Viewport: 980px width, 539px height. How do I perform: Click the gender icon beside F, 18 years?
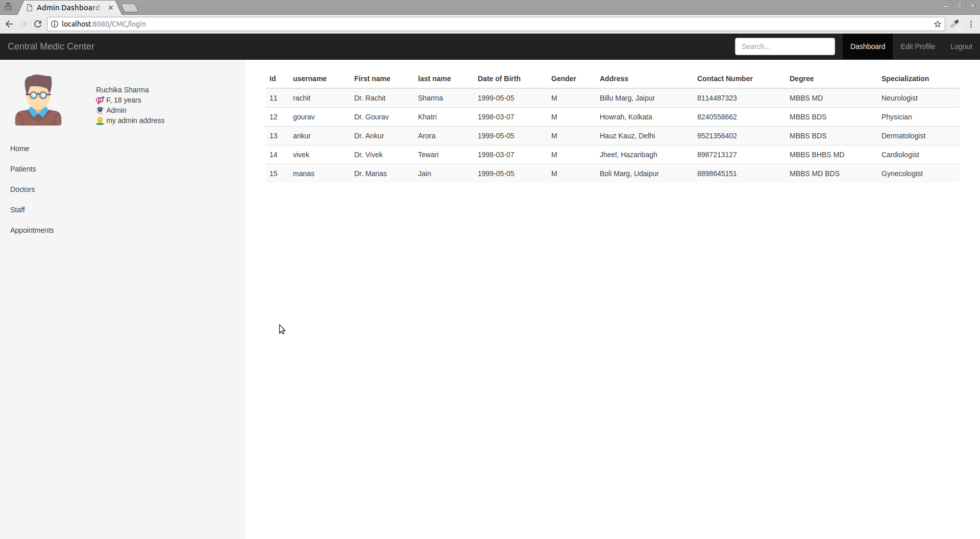click(x=100, y=100)
